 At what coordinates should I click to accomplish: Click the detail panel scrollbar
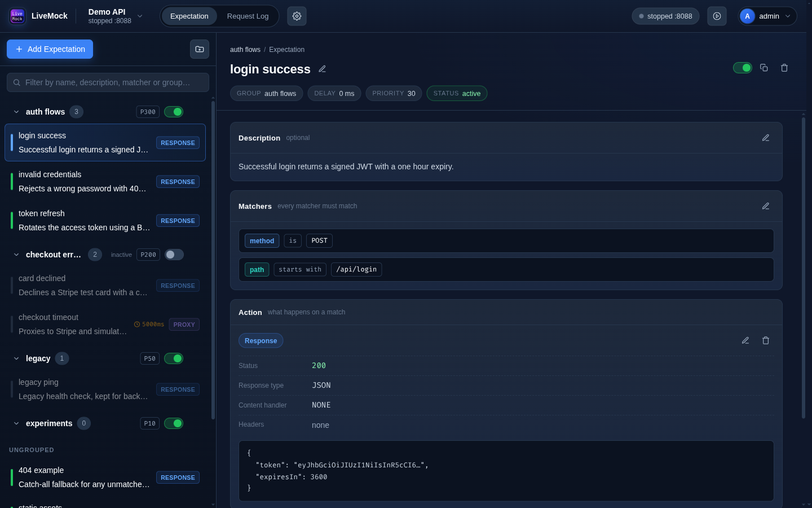[x=804, y=268]
